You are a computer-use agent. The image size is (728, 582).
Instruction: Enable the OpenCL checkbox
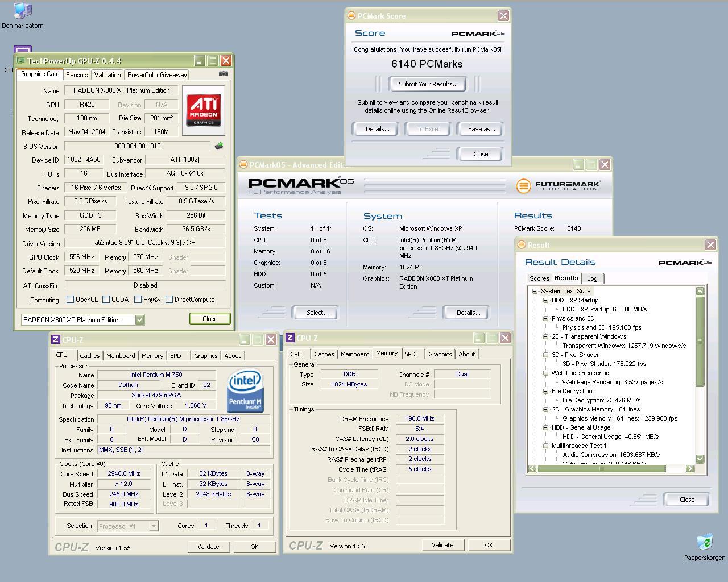71,300
